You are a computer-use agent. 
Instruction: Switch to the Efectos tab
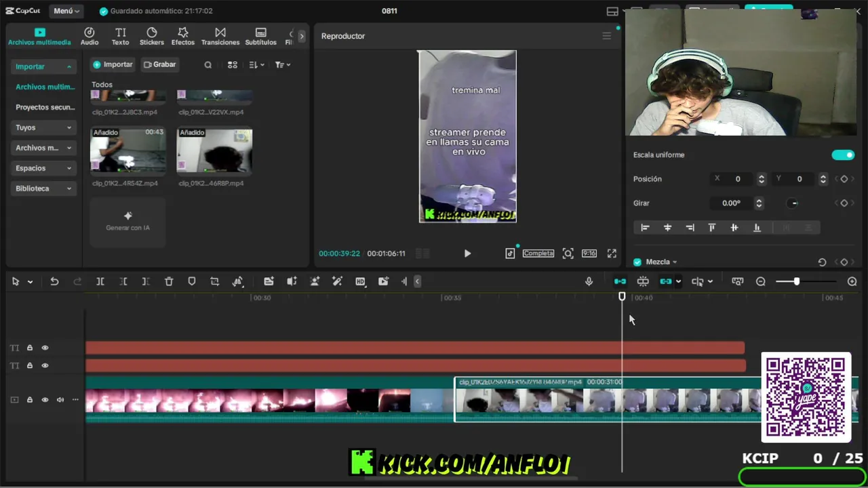[183, 37]
